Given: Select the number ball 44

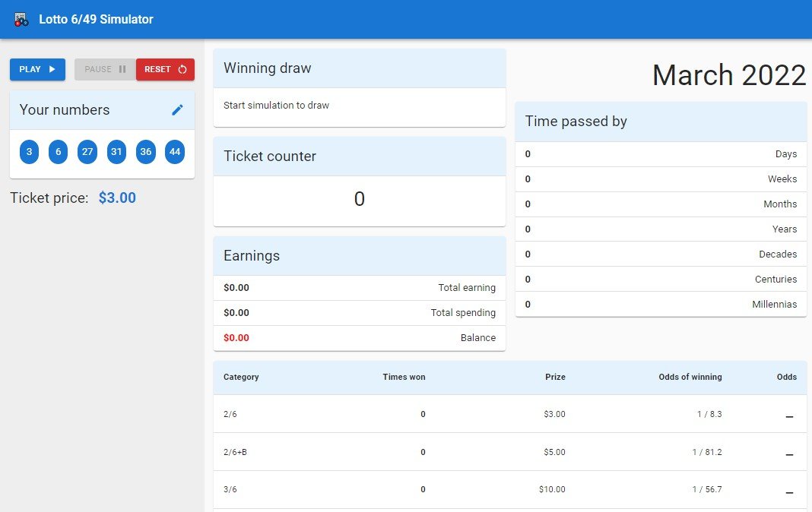Looking at the screenshot, I should coord(175,152).
